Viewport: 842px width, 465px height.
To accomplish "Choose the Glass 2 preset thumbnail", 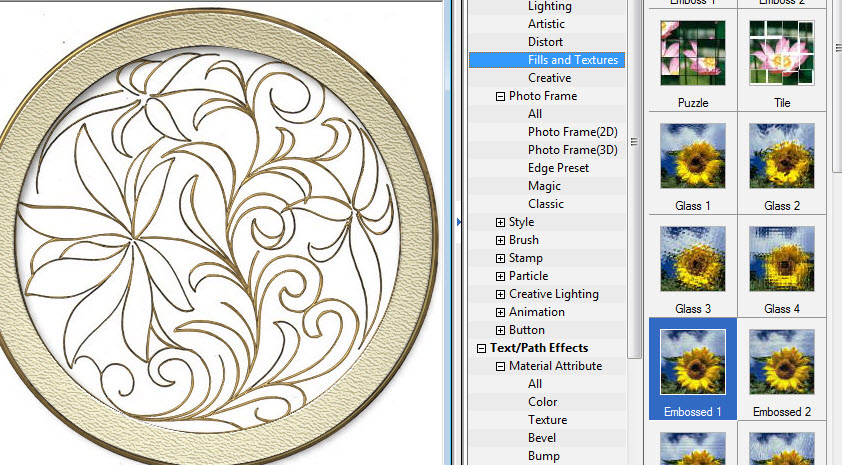I will click(x=782, y=156).
